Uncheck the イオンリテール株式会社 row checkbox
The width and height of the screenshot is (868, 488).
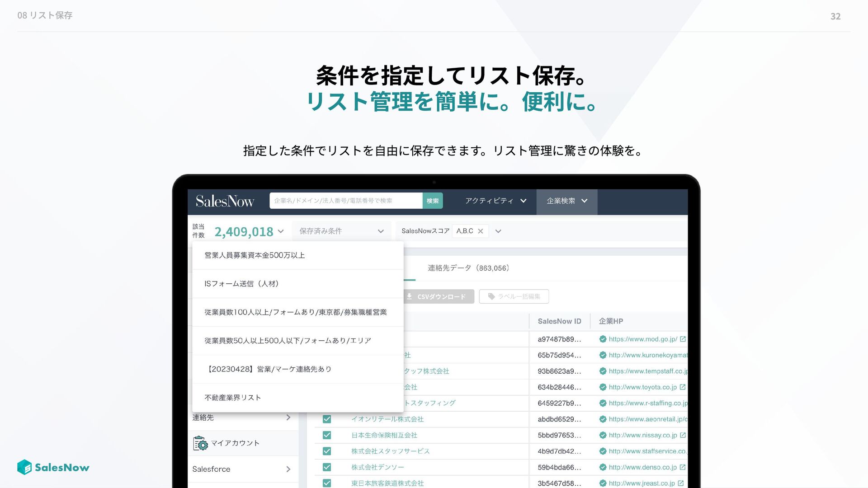(327, 419)
